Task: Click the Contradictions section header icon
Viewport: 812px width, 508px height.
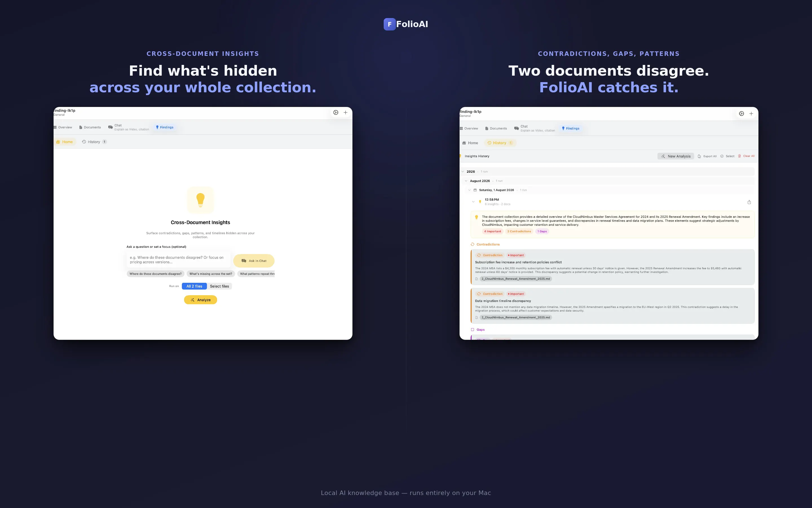Action: tap(473, 244)
